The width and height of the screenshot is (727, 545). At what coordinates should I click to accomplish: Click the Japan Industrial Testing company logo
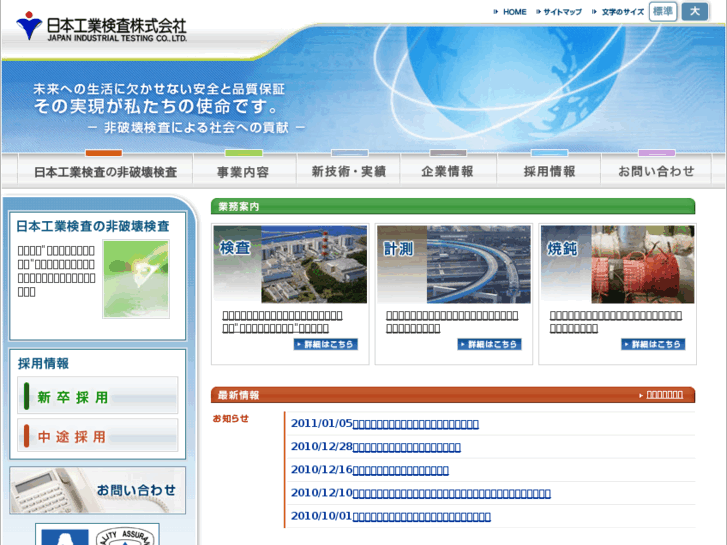pyautogui.click(x=101, y=27)
